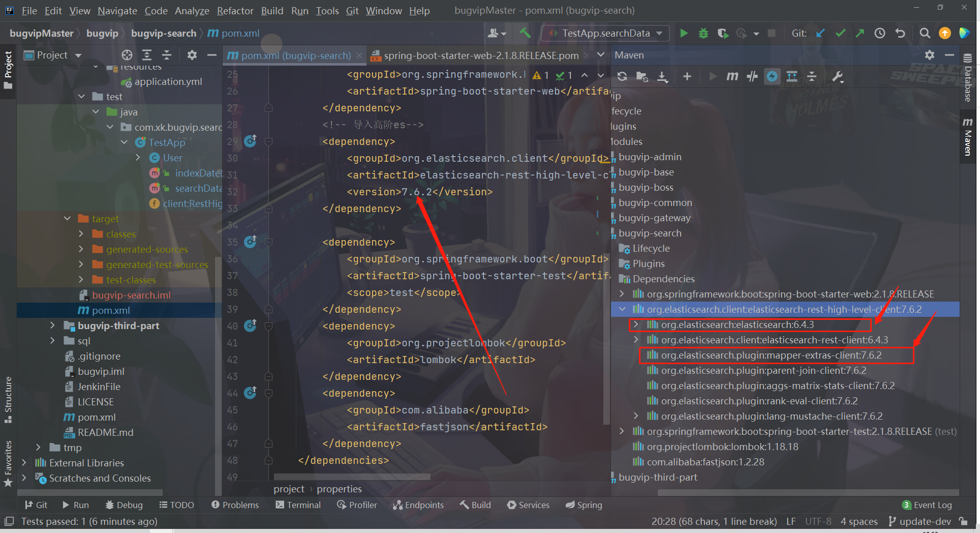This screenshot has width=980, height=533.
Task: Expand the spring-boot-starter-web:2.1.8.RELEASE dependency
Action: 622,294
